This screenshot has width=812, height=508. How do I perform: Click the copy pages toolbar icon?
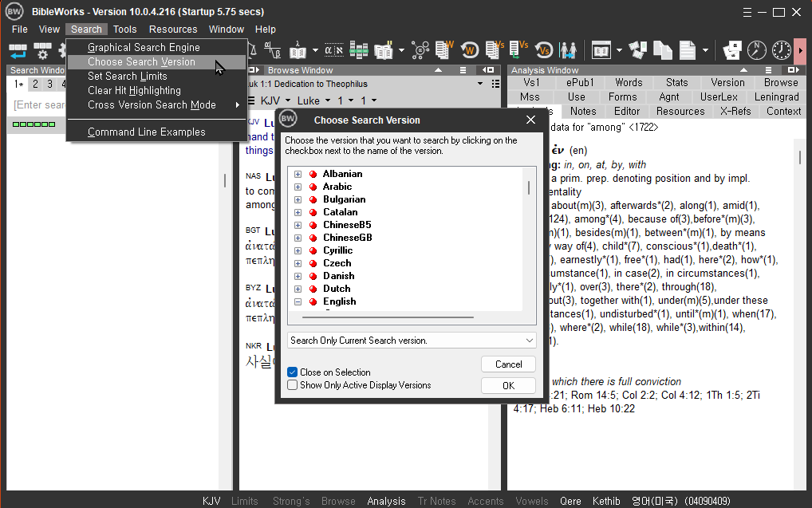[x=662, y=50]
